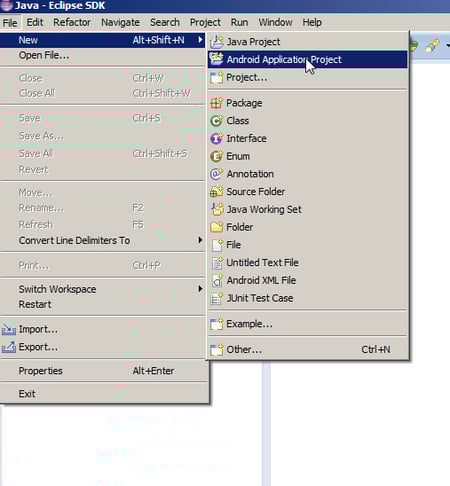This screenshot has width=450, height=486.
Task: Open the Project menu
Action: click(x=205, y=22)
